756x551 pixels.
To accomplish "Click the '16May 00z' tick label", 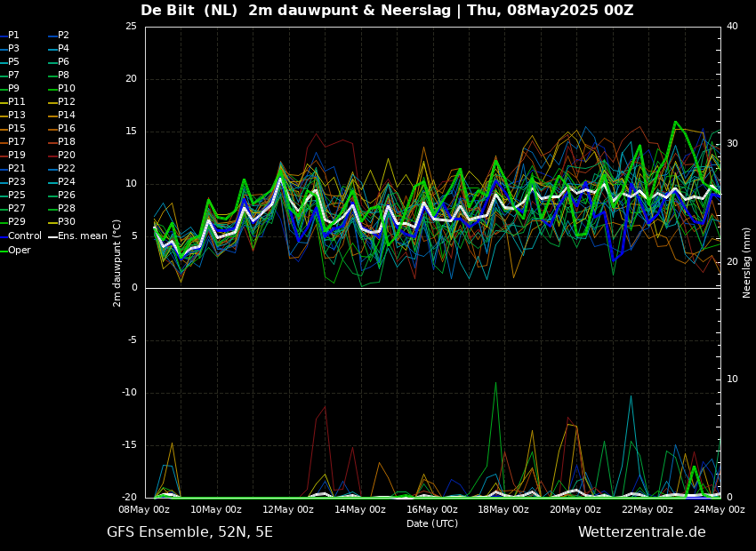I will [432, 509].
